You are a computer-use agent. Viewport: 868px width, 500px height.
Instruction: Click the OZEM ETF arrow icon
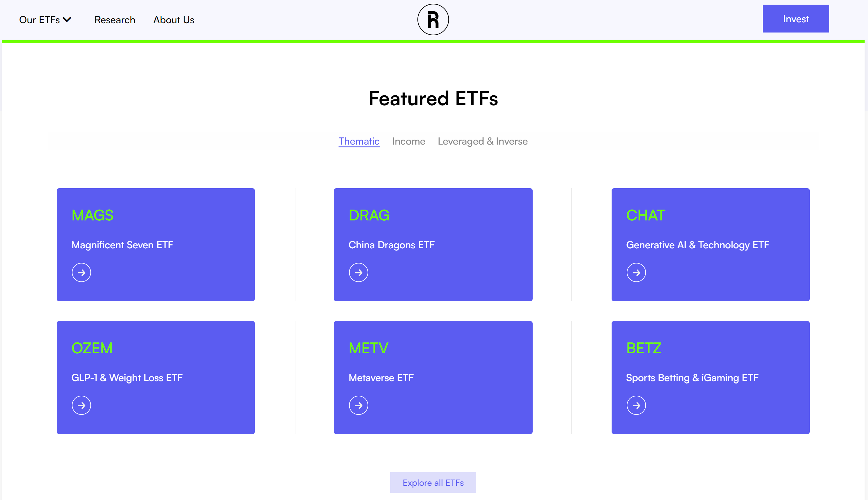click(x=81, y=405)
